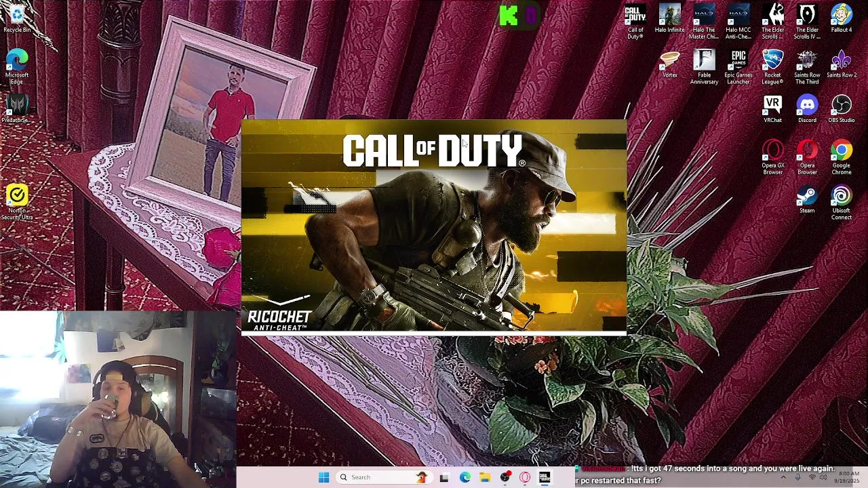Open Fallout 4 desktop shortcut
Screen dimensions: 868x488
(842, 19)
